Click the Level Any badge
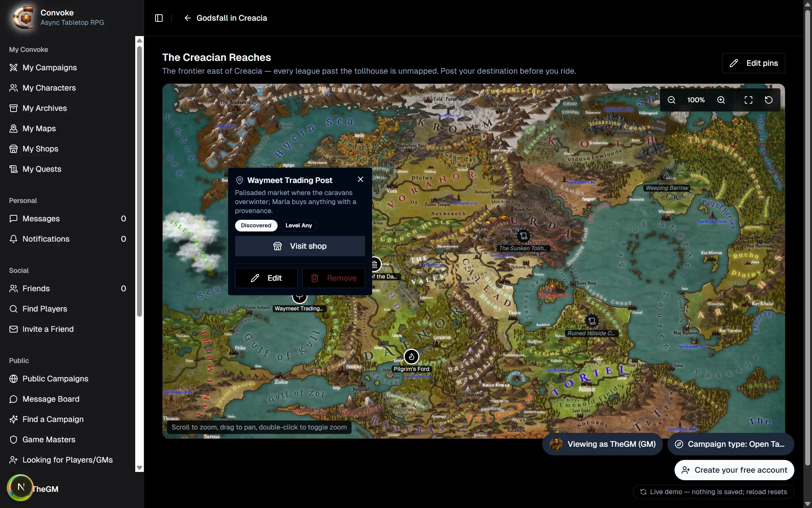The image size is (812, 508). click(x=299, y=225)
